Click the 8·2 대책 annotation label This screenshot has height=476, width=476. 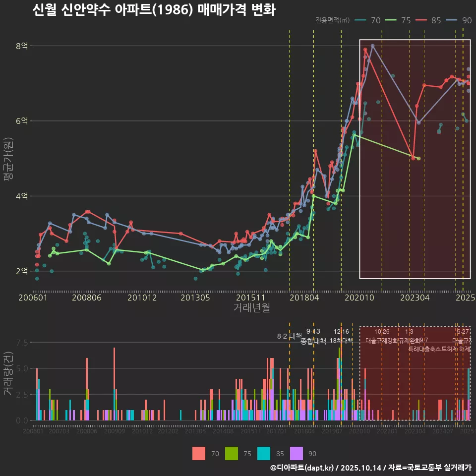(289, 336)
